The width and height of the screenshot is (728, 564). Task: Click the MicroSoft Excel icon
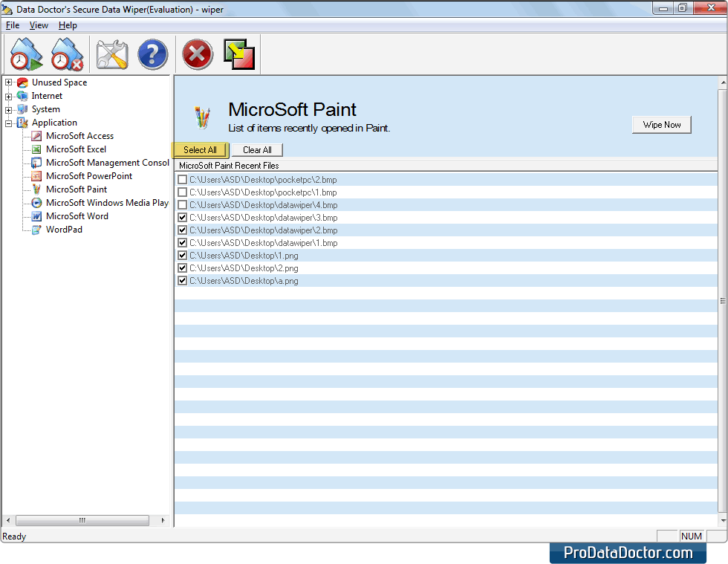tap(36, 149)
